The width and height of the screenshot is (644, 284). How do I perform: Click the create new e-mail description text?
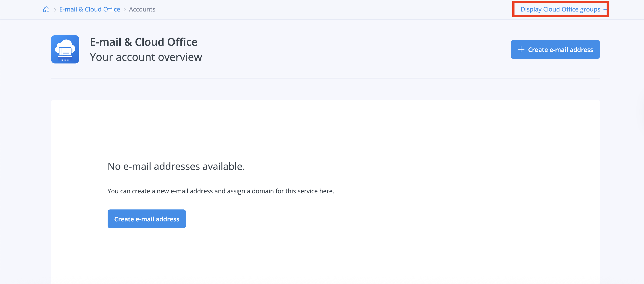tap(220, 191)
